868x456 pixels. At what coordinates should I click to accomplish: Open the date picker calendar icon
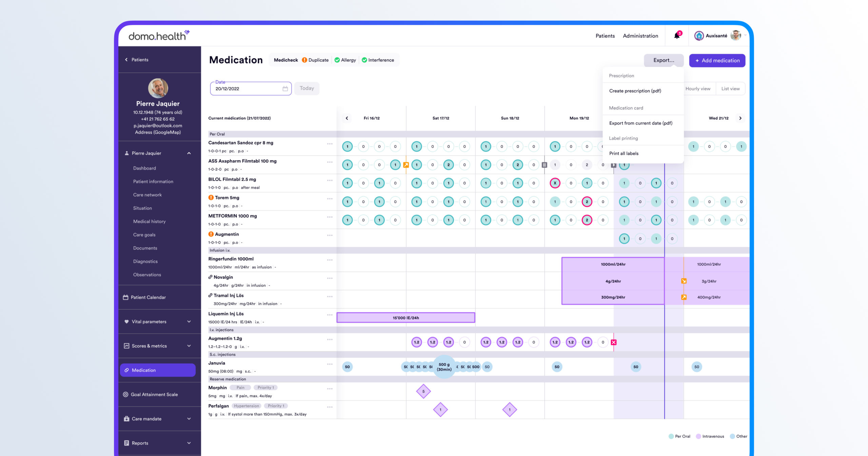tap(285, 88)
